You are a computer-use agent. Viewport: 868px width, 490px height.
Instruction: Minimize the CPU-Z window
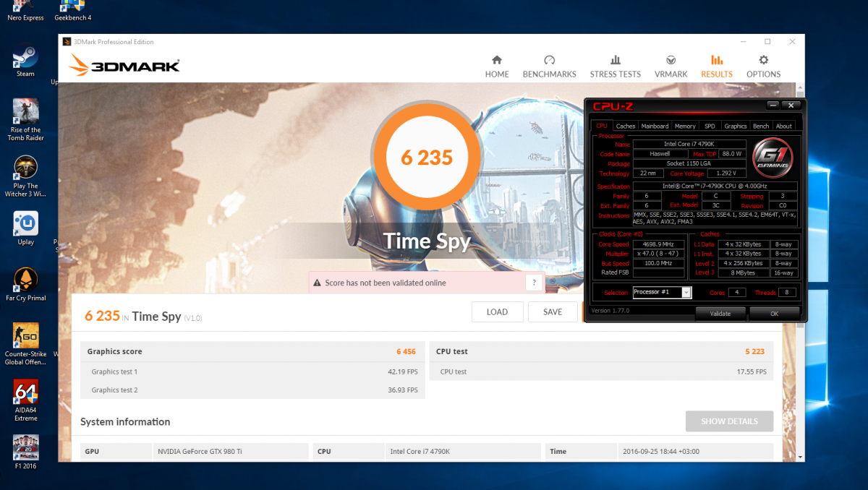coord(772,106)
